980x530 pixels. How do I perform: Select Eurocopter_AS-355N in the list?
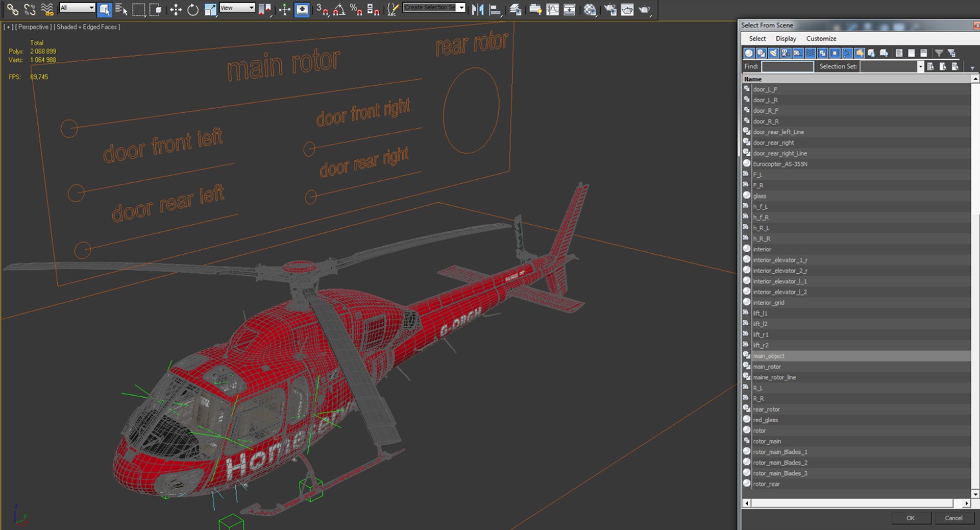point(856,164)
